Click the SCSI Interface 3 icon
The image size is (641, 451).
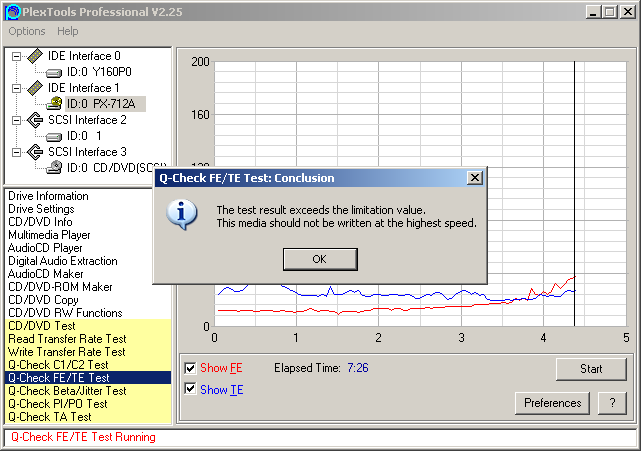(x=35, y=152)
